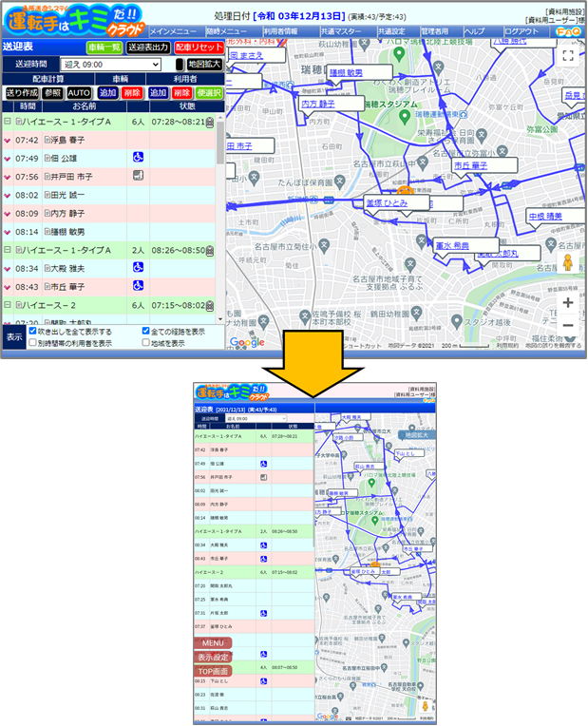Click 参照 button

click(53, 93)
